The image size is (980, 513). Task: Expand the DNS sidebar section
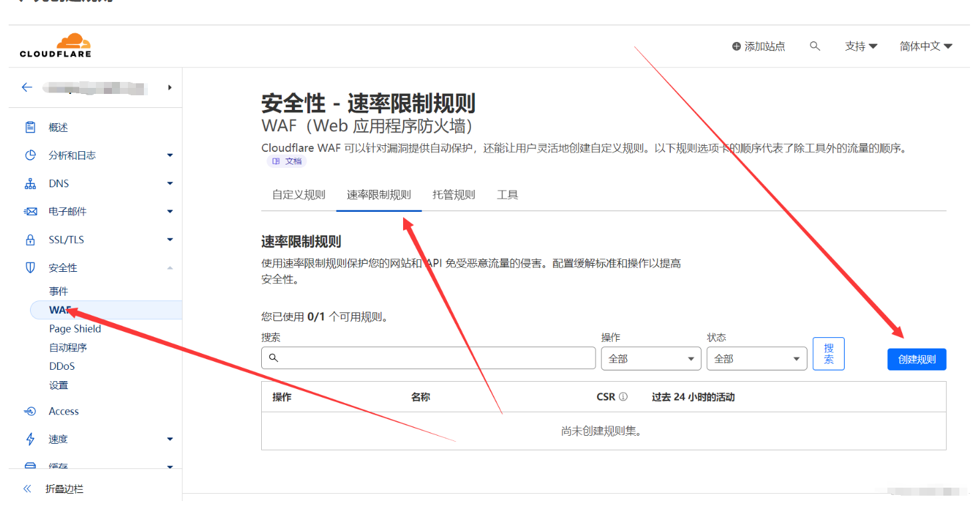click(170, 183)
